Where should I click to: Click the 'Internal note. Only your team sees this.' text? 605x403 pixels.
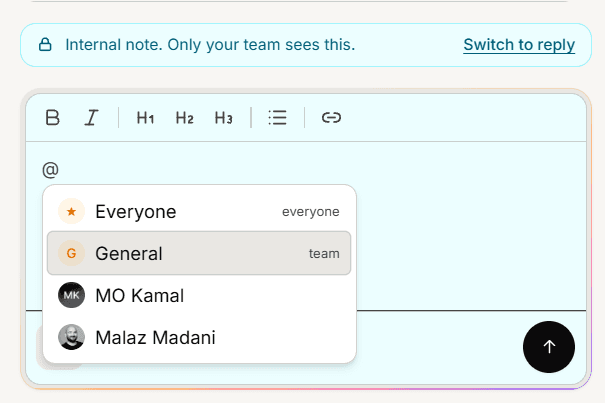click(x=210, y=45)
